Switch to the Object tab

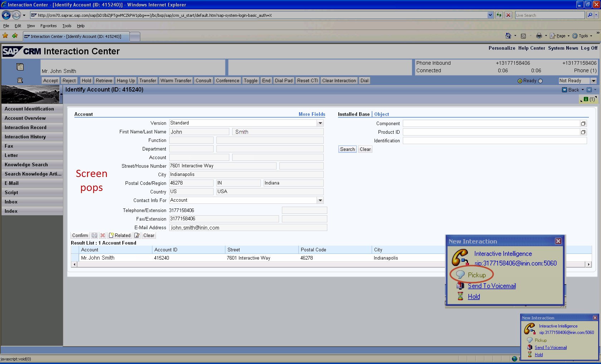click(381, 114)
